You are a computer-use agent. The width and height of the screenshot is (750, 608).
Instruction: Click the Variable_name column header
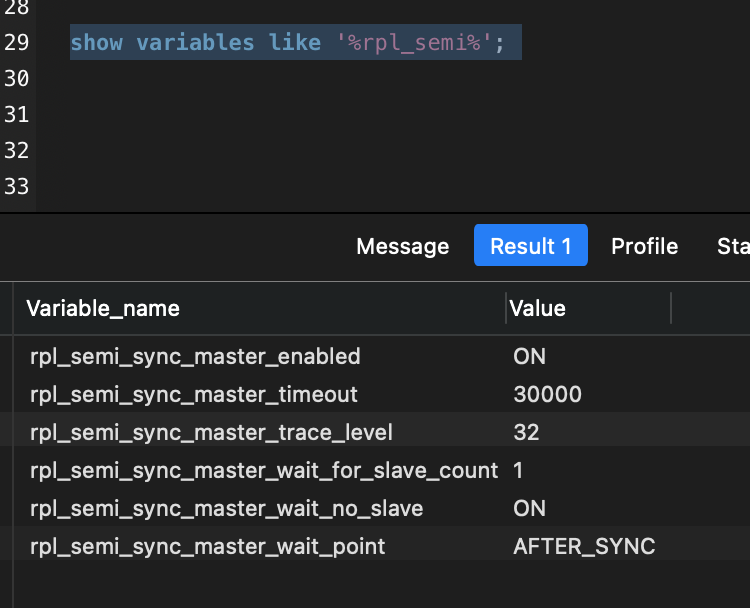103,308
